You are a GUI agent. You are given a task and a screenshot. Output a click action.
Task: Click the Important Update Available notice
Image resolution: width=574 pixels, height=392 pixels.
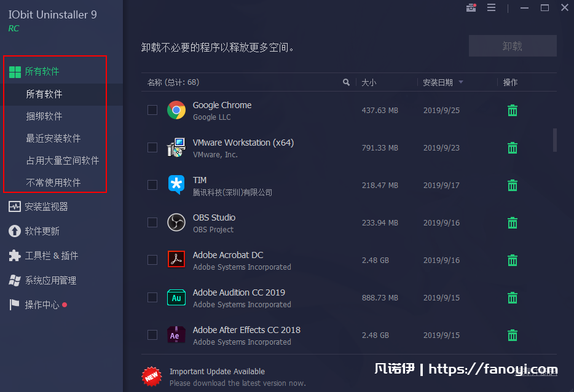click(x=217, y=372)
